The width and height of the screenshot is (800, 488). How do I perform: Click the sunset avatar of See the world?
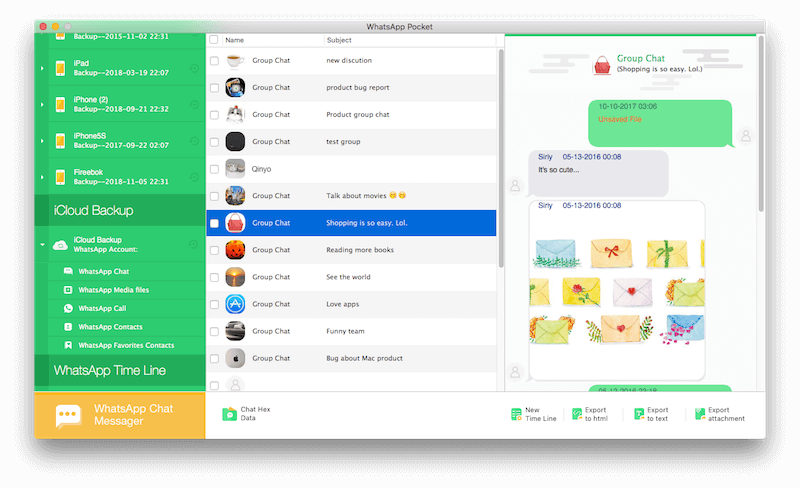pyautogui.click(x=235, y=277)
